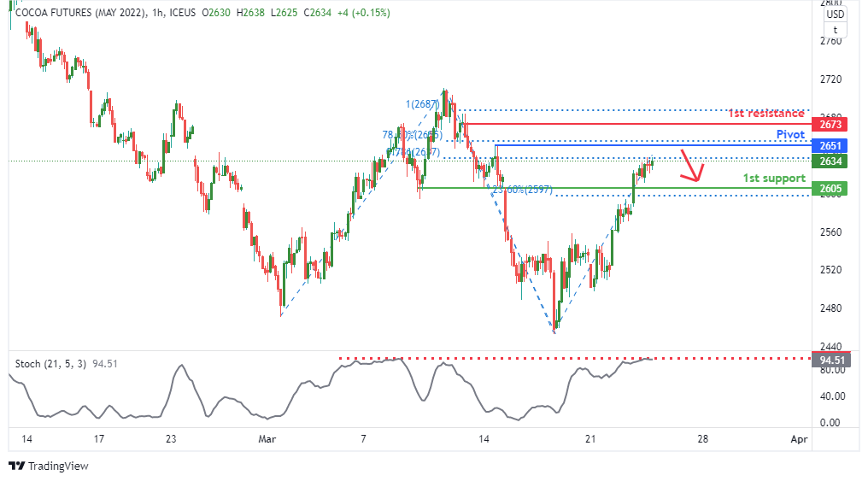Click the '28' date label on time axis
The height and width of the screenshot is (481, 868).
point(702,439)
